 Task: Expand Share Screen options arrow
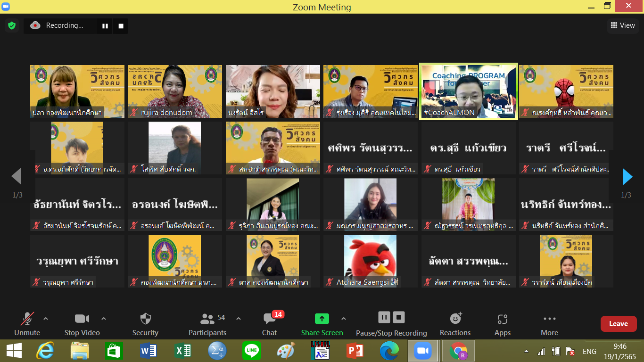[344, 319]
